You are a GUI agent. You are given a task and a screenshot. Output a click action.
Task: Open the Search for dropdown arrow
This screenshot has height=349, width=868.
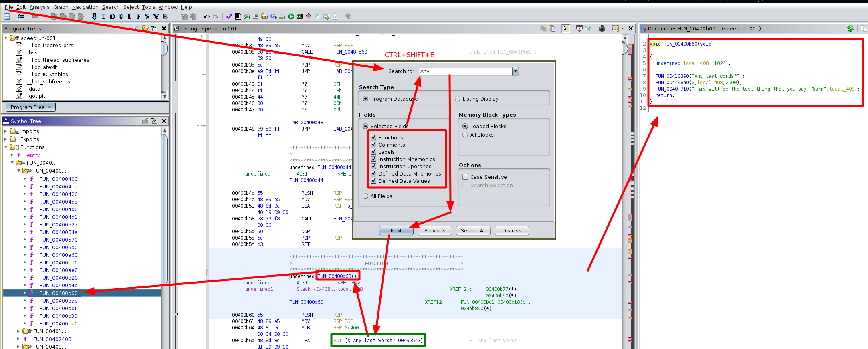(515, 71)
